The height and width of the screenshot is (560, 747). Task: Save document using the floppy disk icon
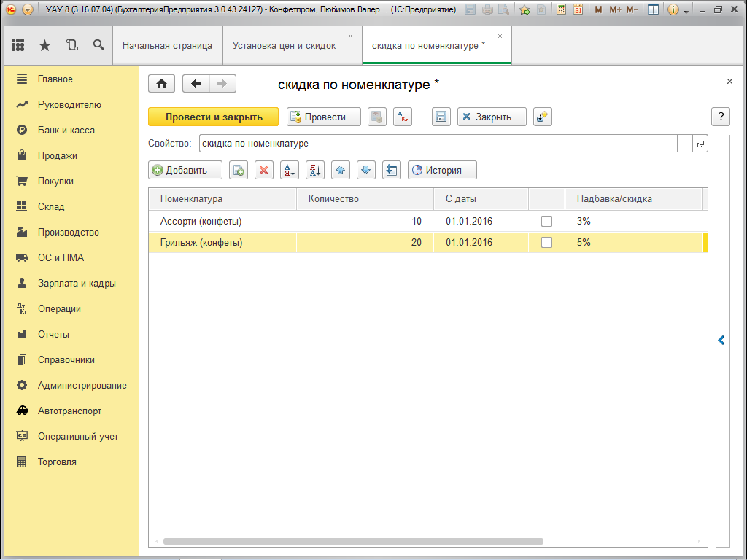coord(441,117)
